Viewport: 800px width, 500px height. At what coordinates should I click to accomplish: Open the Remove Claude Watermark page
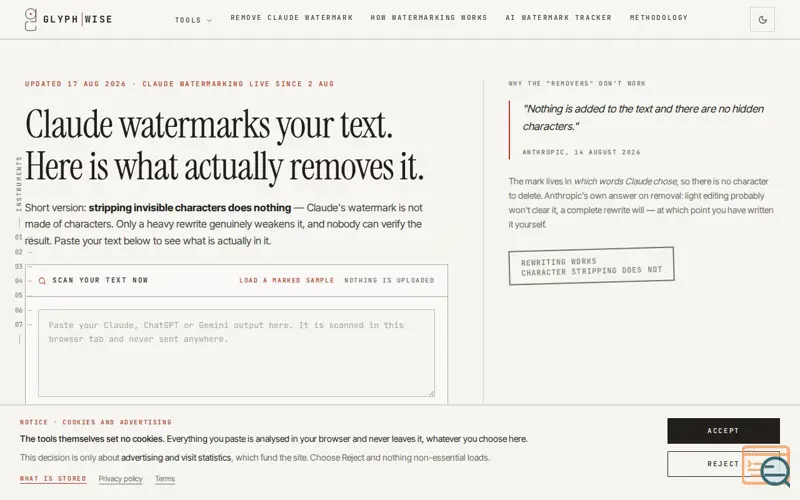pyautogui.click(x=291, y=17)
